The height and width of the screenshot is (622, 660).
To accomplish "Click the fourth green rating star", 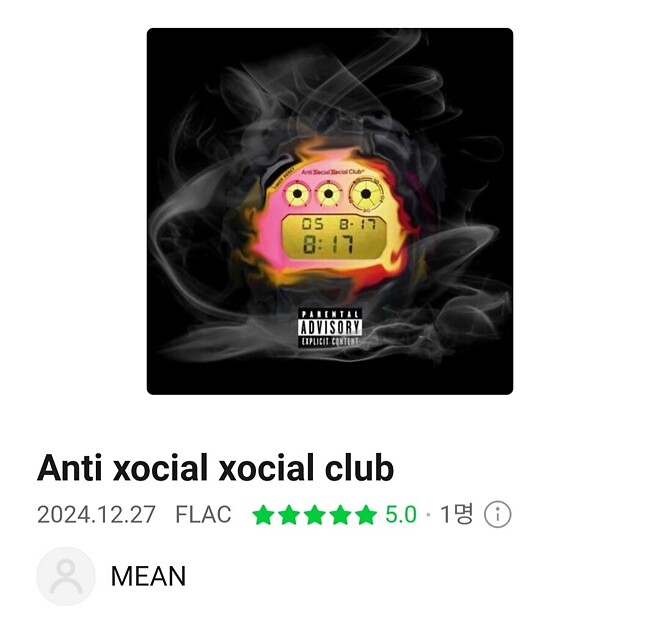I will (341, 515).
